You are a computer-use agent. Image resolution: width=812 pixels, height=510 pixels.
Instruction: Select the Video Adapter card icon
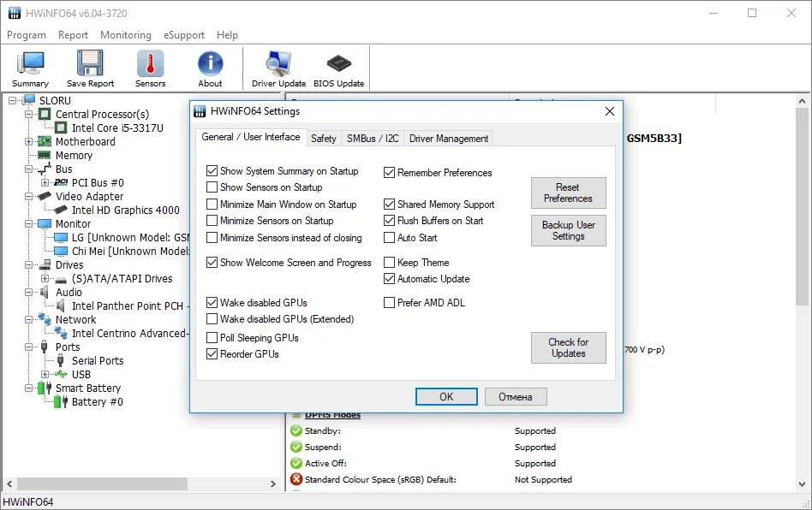(x=45, y=196)
